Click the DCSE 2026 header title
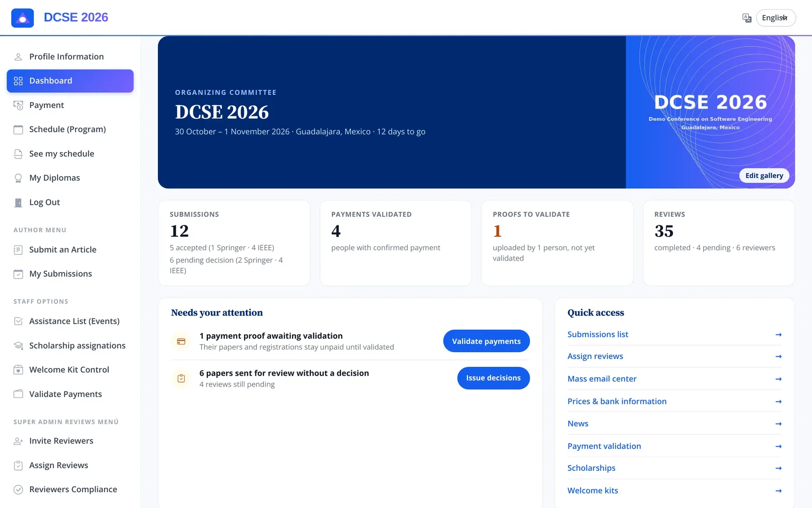The height and width of the screenshot is (508, 812). (76, 17)
